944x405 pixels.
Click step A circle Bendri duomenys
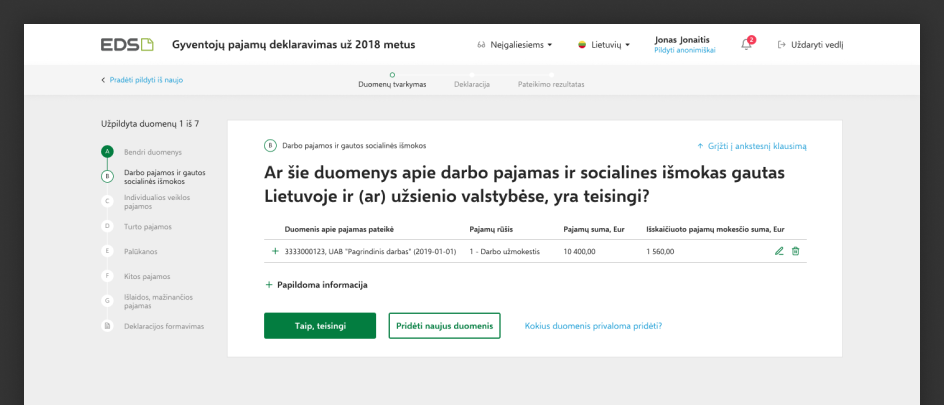point(107,152)
